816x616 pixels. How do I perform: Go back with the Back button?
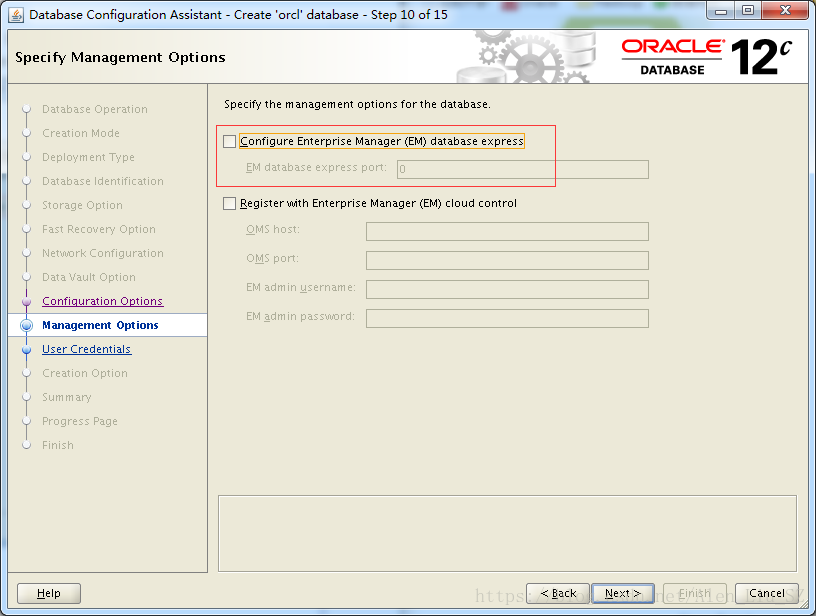point(558,593)
